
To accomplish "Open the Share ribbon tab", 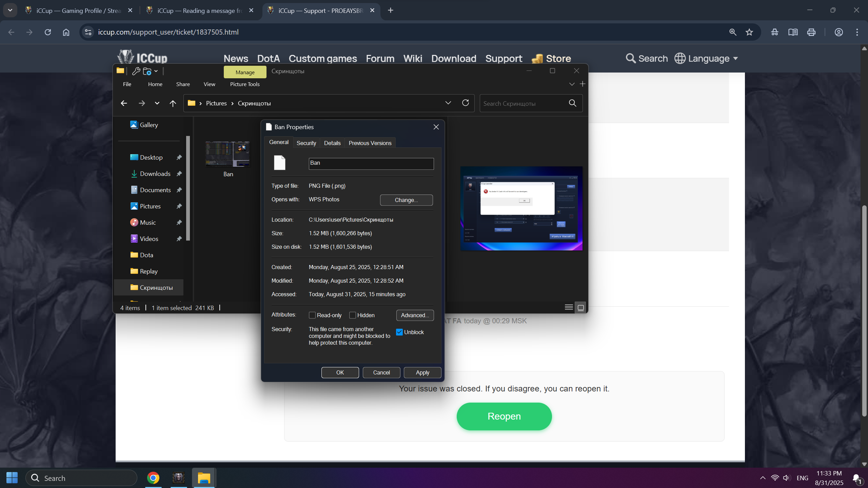I will coord(183,84).
